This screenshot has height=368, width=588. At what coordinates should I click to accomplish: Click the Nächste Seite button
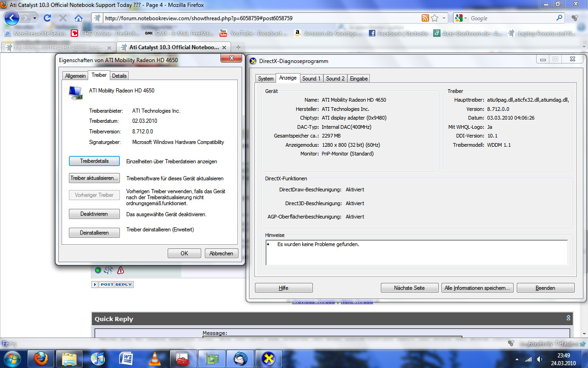(410, 288)
